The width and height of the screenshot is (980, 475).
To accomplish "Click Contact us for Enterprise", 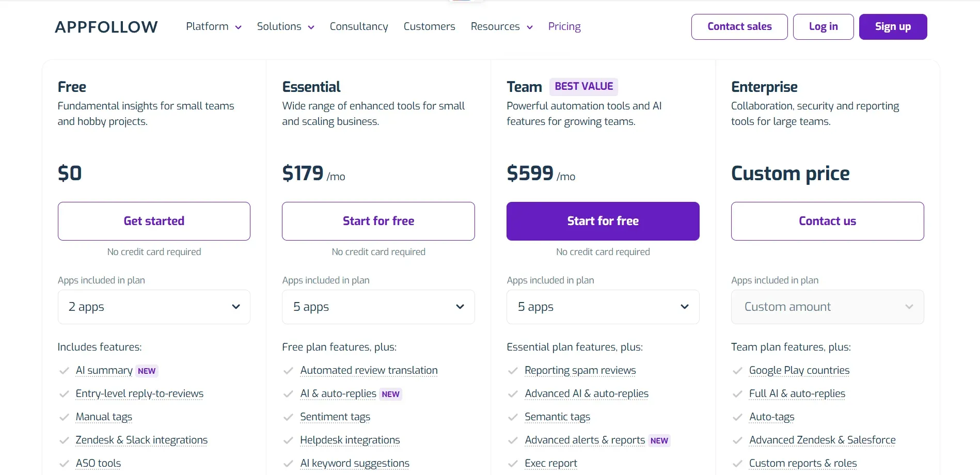I will click(x=827, y=221).
